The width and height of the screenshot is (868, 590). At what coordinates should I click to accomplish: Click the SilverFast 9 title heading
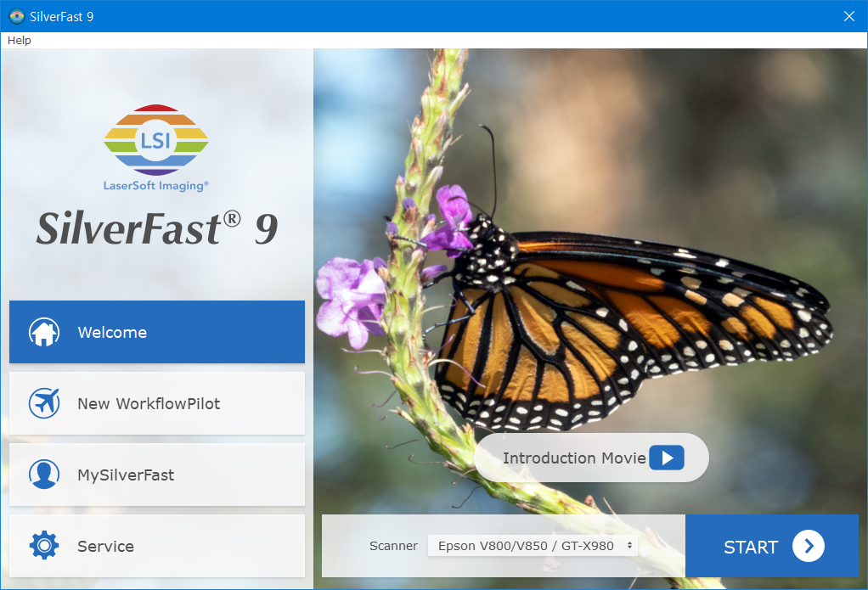click(156, 228)
